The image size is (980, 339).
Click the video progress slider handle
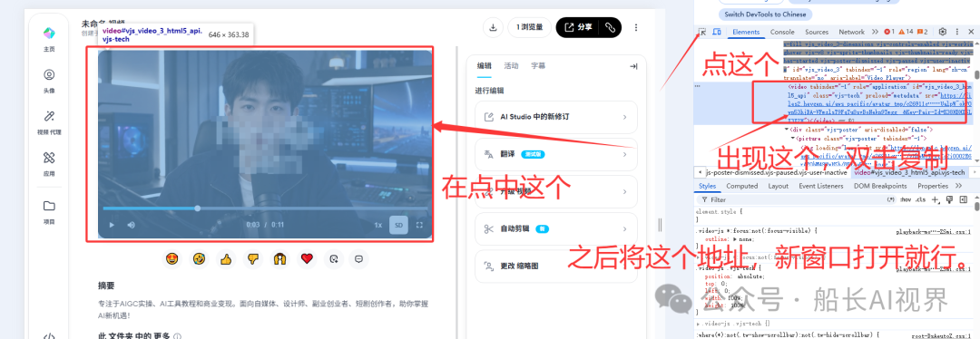click(x=198, y=208)
